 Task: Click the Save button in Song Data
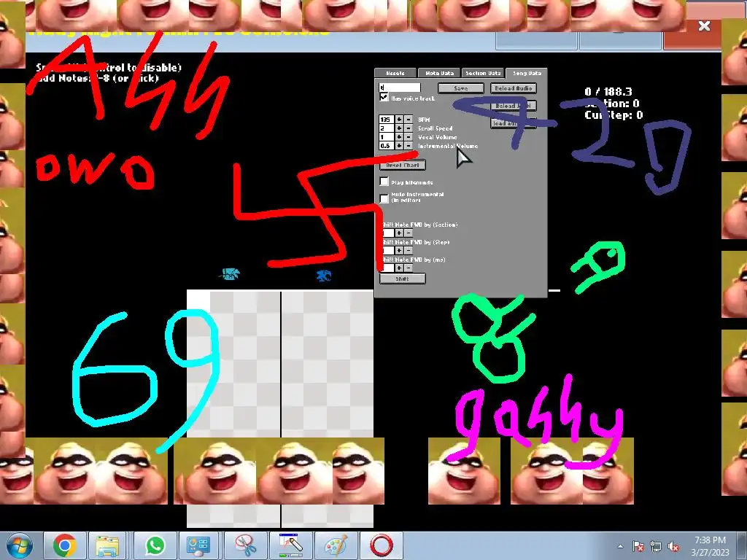461,88
